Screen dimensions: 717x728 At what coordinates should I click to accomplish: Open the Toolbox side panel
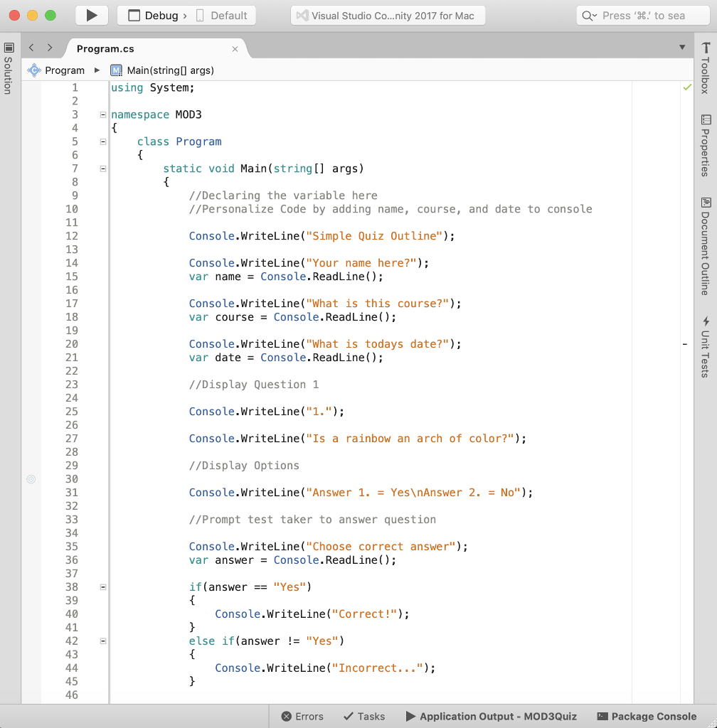[x=706, y=68]
